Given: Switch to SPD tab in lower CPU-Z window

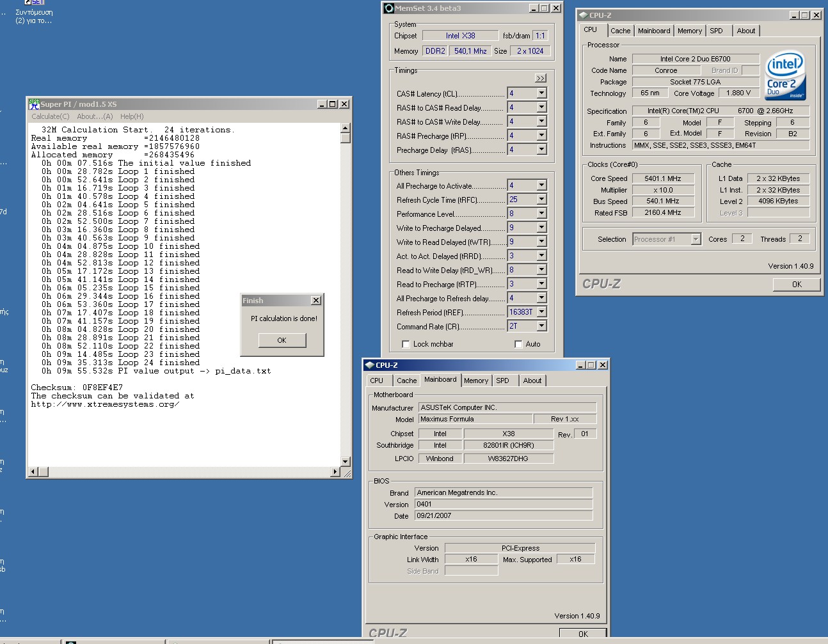Looking at the screenshot, I should [x=503, y=381].
